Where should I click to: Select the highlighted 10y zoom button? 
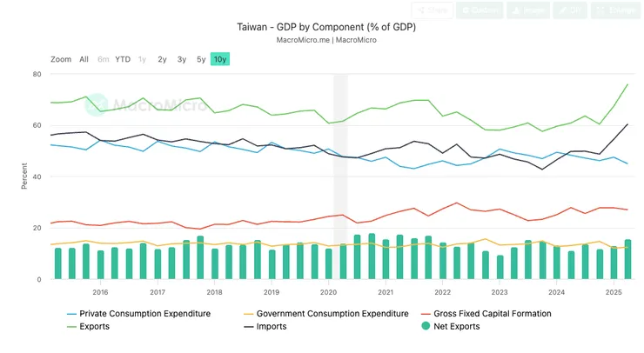pyautogui.click(x=221, y=59)
